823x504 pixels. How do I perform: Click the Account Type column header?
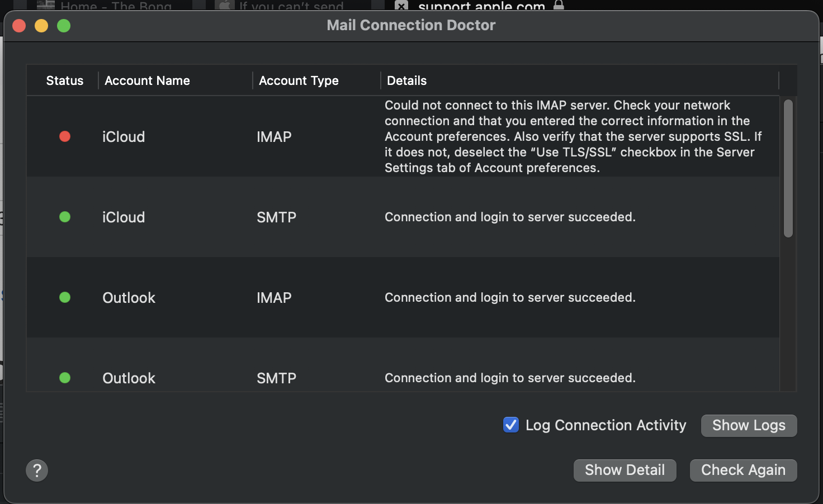[x=299, y=80]
